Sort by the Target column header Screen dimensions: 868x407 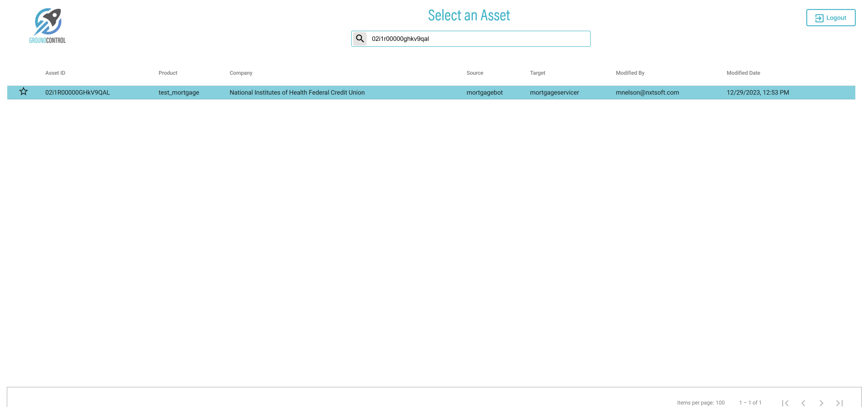(537, 73)
